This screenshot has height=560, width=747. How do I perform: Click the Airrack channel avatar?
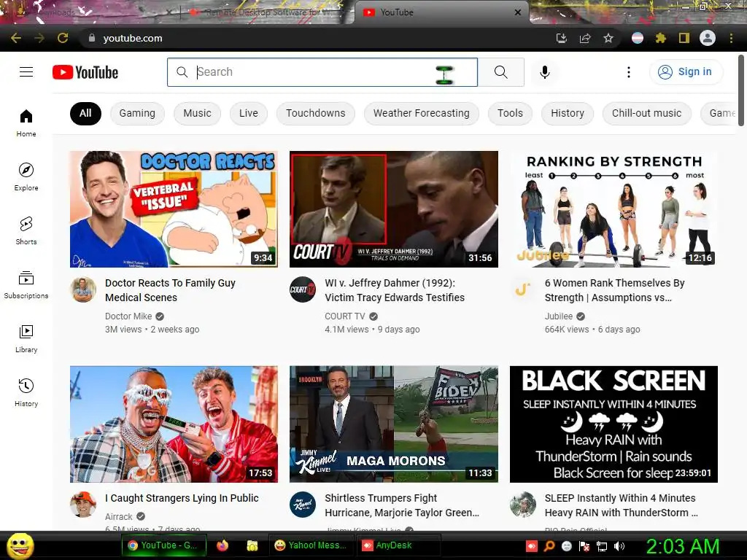[x=83, y=505]
